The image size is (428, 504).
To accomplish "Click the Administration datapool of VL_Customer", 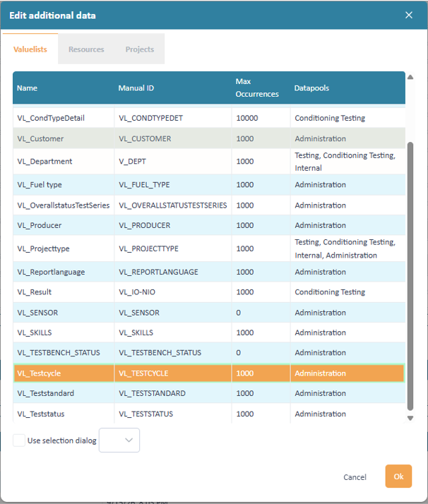I will 320,138.
